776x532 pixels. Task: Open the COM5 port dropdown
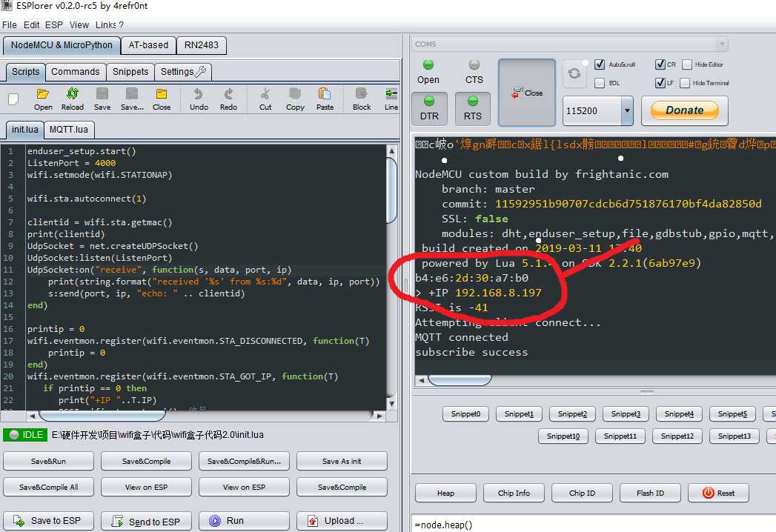tap(722, 44)
